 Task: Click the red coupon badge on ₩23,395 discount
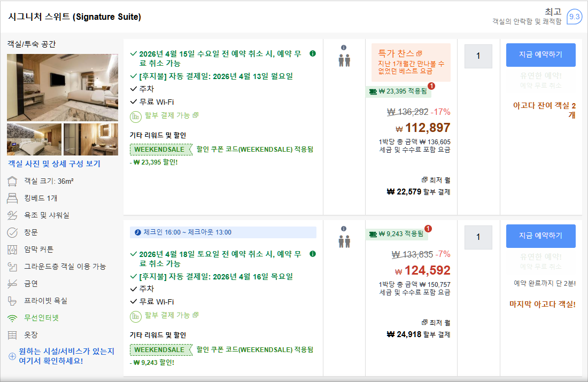pos(431,86)
